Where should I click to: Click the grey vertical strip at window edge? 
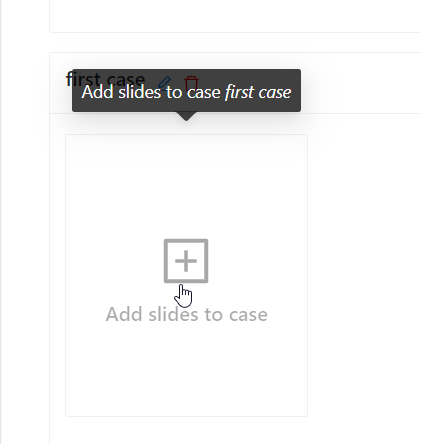[1, 222]
